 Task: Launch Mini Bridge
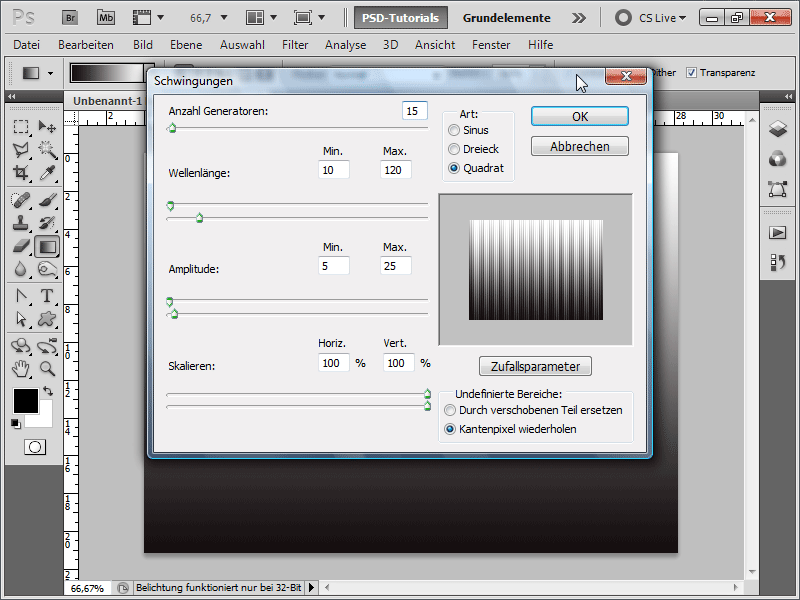tap(106, 18)
